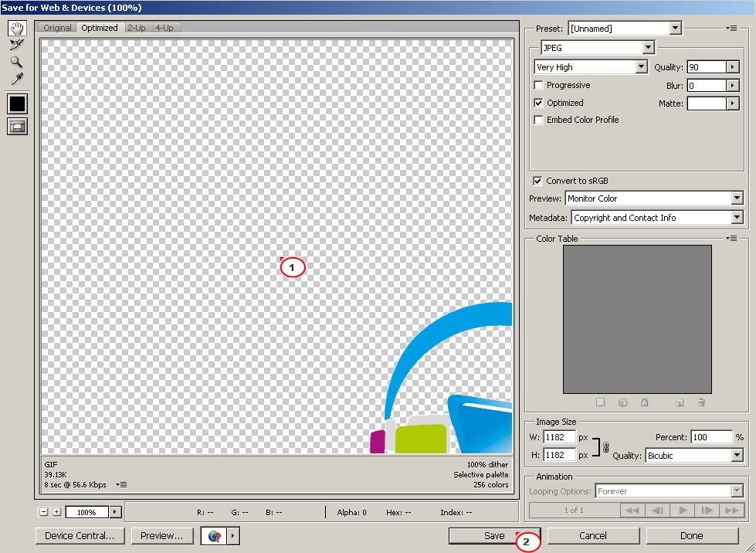
Task: Open the Very High quality preset dropdown
Action: coord(591,67)
